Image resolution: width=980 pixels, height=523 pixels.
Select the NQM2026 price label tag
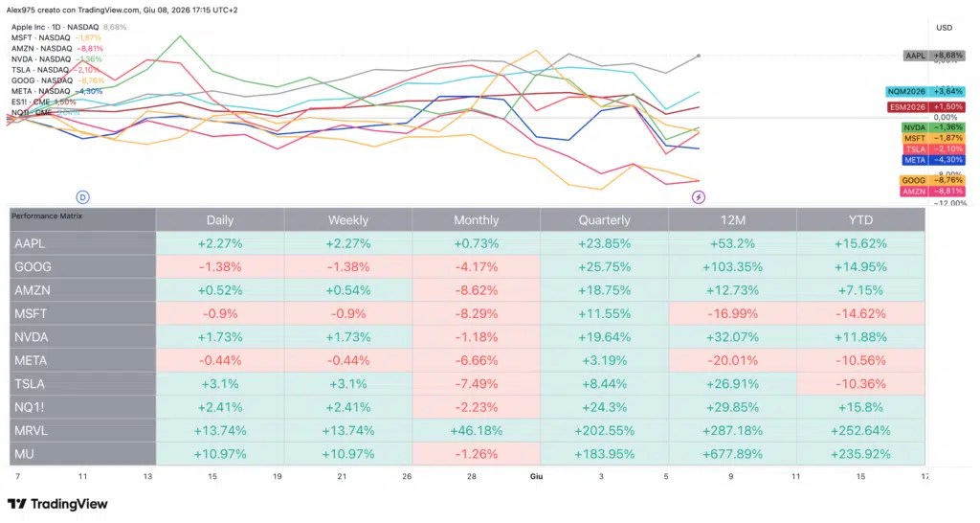pos(925,91)
